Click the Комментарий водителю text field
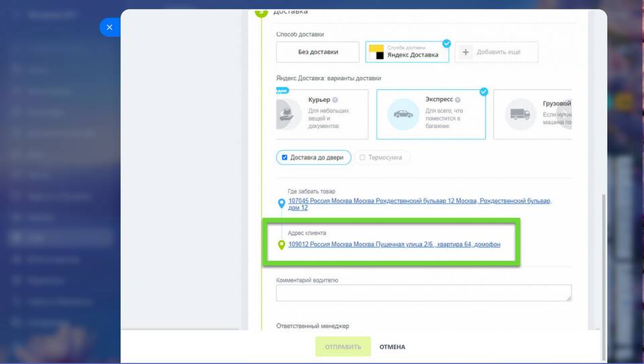Screen dimensions: 644x364 click(423, 293)
